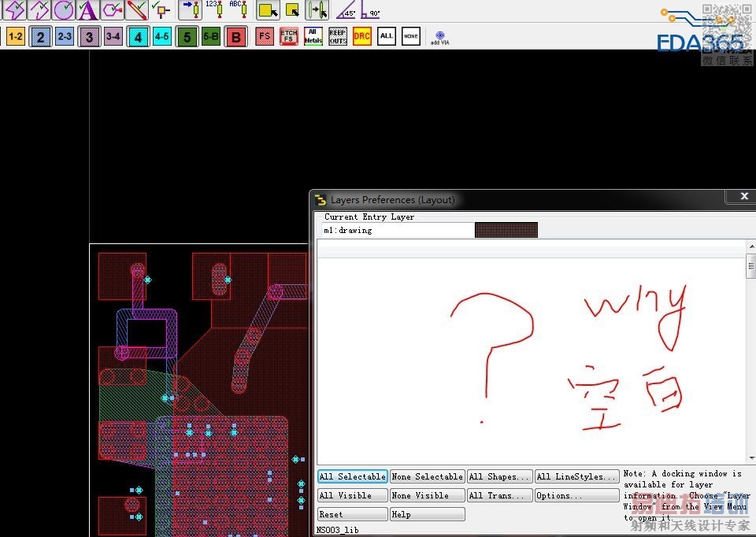The image size is (756, 537).
Task: Click the ETCH FS layer icon
Action: [289, 36]
